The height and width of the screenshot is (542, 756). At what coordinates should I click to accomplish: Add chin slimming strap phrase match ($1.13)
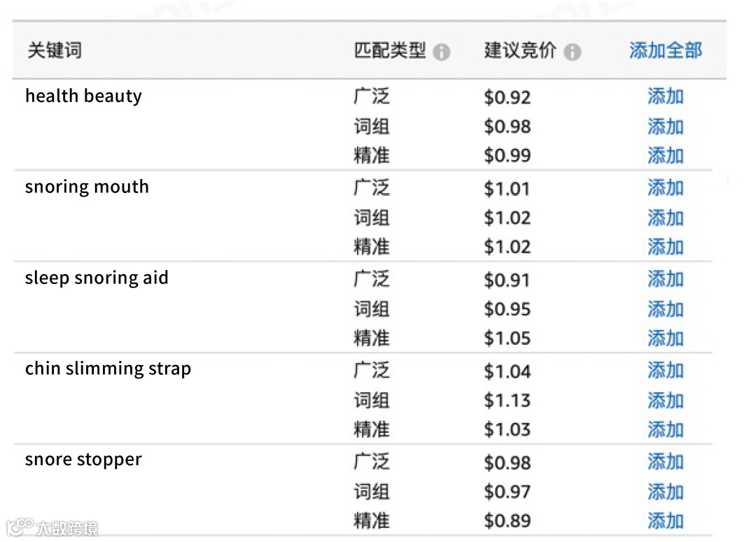pyautogui.click(x=666, y=400)
